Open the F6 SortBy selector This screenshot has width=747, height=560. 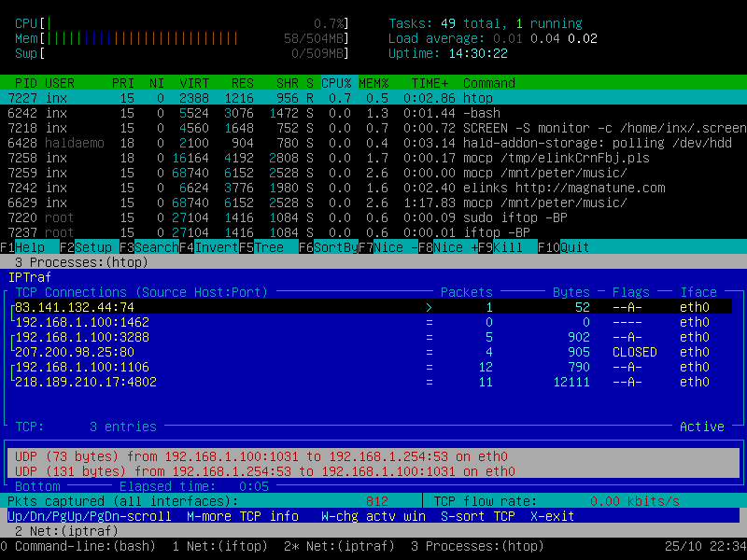(329, 247)
